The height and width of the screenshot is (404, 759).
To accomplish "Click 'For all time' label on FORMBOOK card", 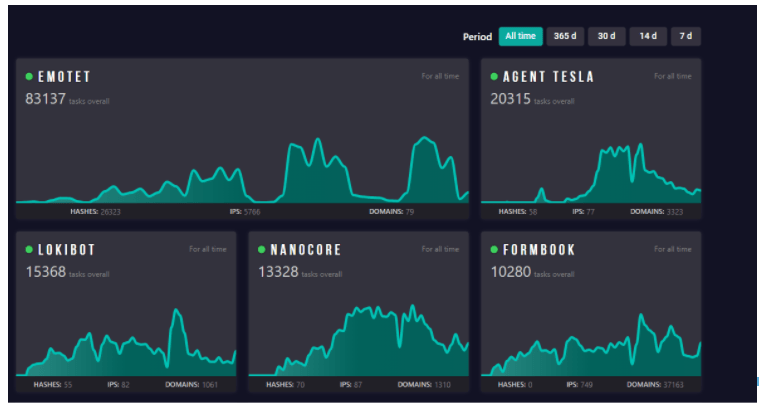I will pyautogui.click(x=672, y=250).
